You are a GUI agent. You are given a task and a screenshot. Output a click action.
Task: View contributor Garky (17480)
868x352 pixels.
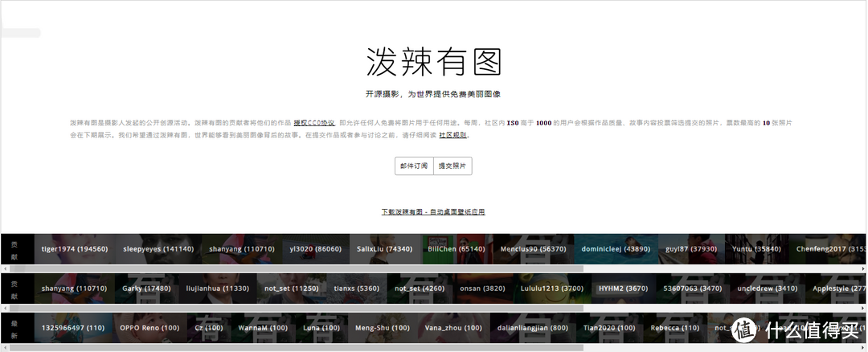click(x=147, y=289)
